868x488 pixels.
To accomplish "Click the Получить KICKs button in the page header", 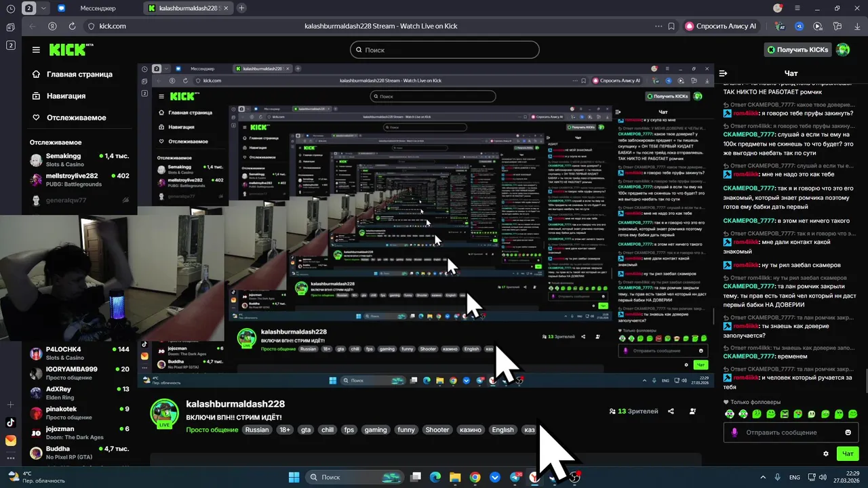I will click(x=799, y=49).
